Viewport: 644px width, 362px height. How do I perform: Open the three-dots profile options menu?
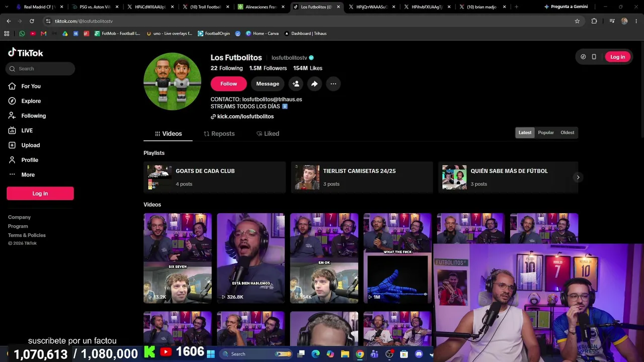(x=333, y=84)
